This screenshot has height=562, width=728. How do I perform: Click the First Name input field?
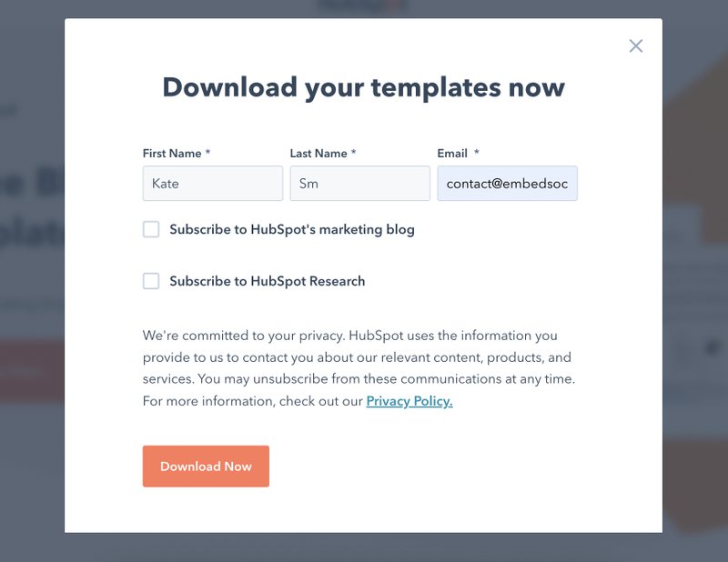point(212,184)
